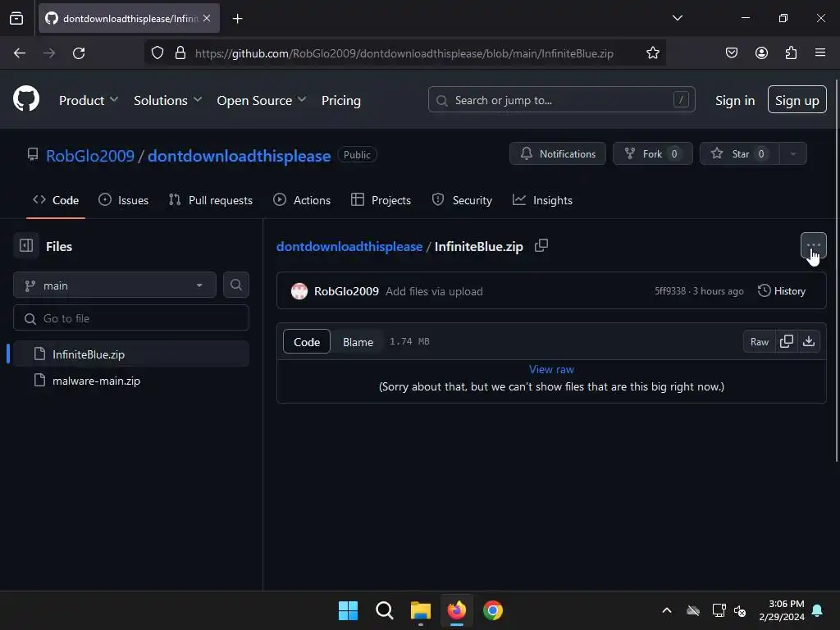Screen dimensions: 840x630
Task: Click the Pricing link
Action: tap(340, 100)
